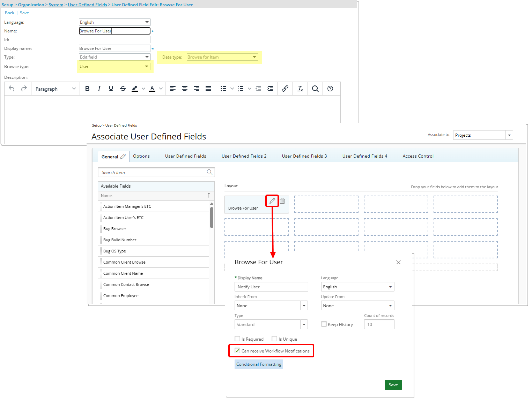This screenshot has height=402, width=532.
Task: Open the Browse type dropdown showing User
Action: (147, 66)
